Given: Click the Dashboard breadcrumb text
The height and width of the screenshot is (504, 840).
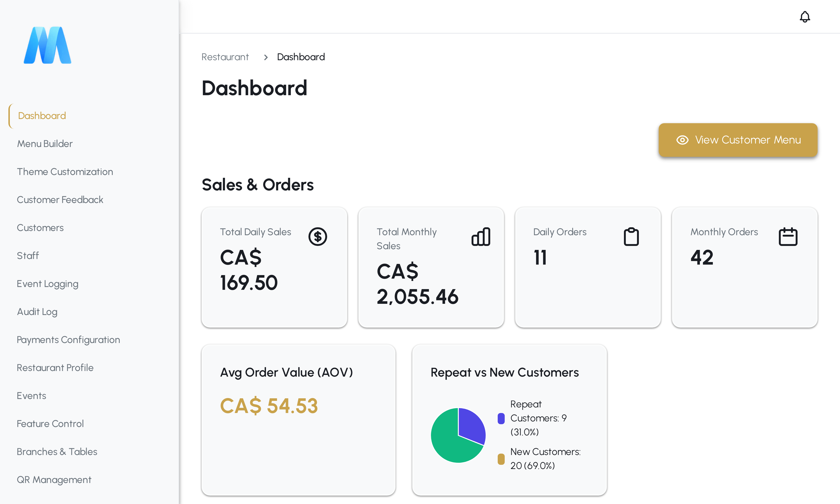Looking at the screenshot, I should 301,57.
